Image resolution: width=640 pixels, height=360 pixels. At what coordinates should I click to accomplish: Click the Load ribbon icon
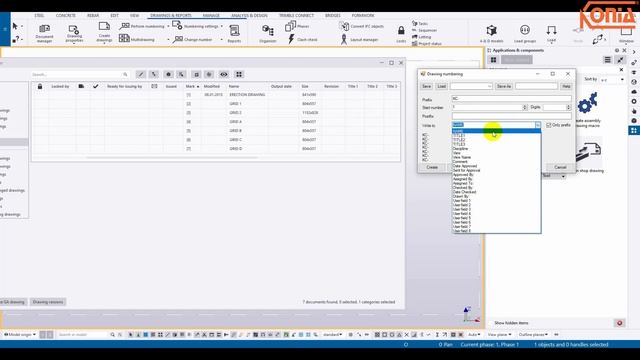coord(551,33)
